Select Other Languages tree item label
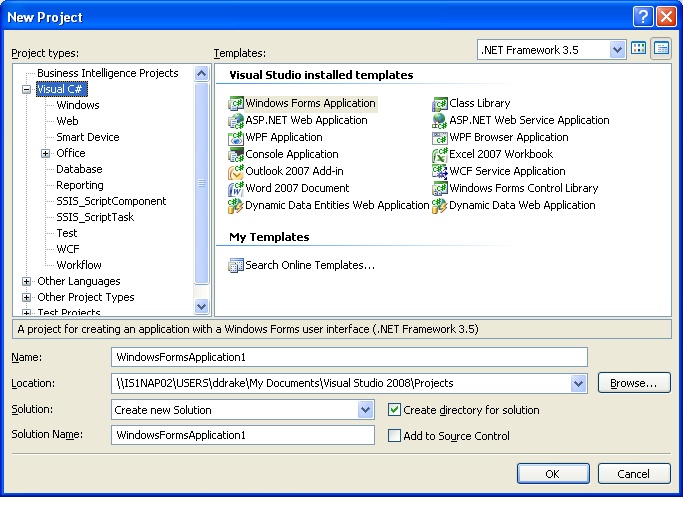This screenshot has width=683, height=512. pos(79,281)
